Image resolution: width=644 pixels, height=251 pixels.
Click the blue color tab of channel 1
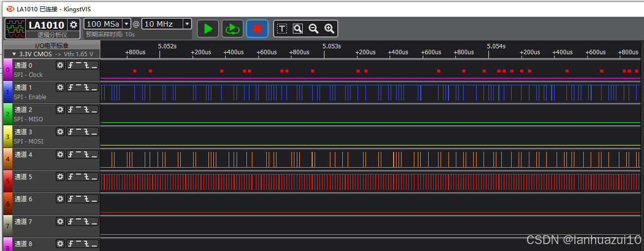pos(7,92)
